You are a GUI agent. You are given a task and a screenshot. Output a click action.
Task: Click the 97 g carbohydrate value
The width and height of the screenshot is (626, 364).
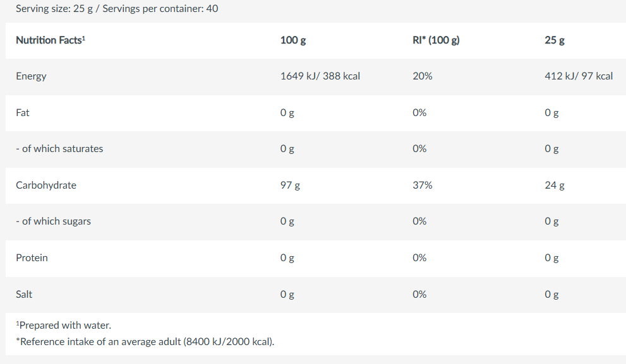(290, 185)
